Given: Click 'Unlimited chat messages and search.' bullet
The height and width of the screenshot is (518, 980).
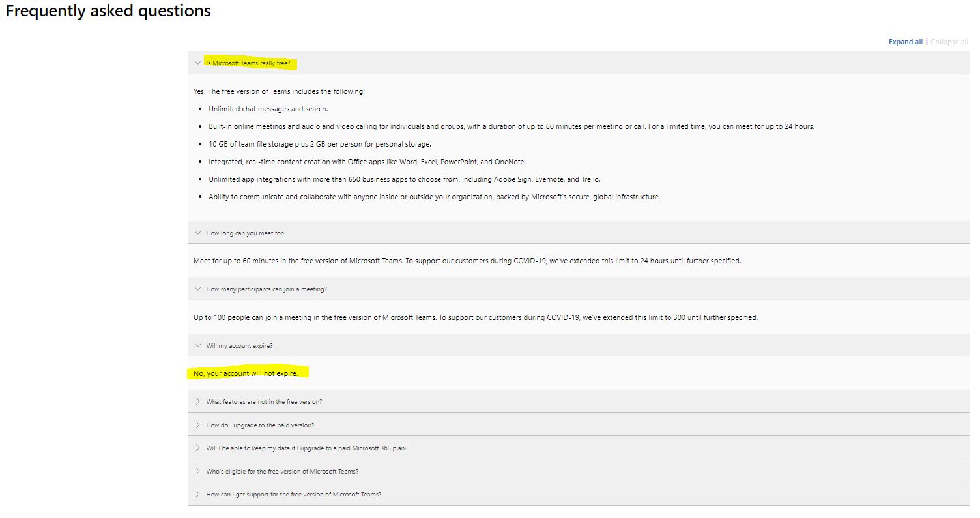Looking at the screenshot, I should pyautogui.click(x=268, y=109).
